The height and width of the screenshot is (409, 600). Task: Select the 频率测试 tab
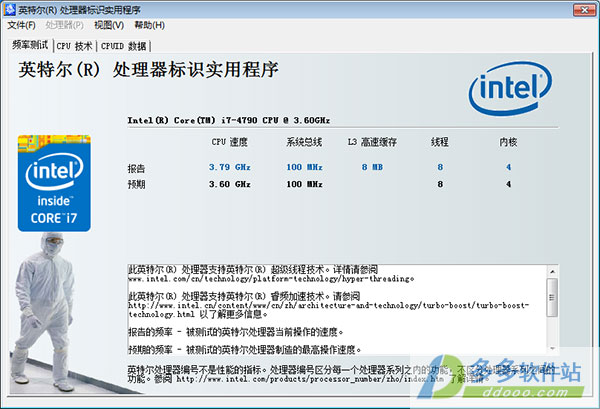click(30, 45)
